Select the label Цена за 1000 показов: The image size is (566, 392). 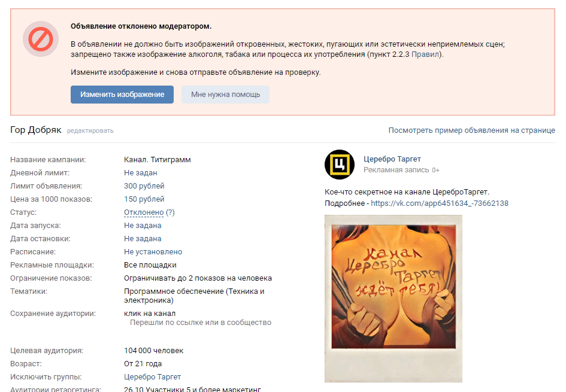[x=52, y=199]
